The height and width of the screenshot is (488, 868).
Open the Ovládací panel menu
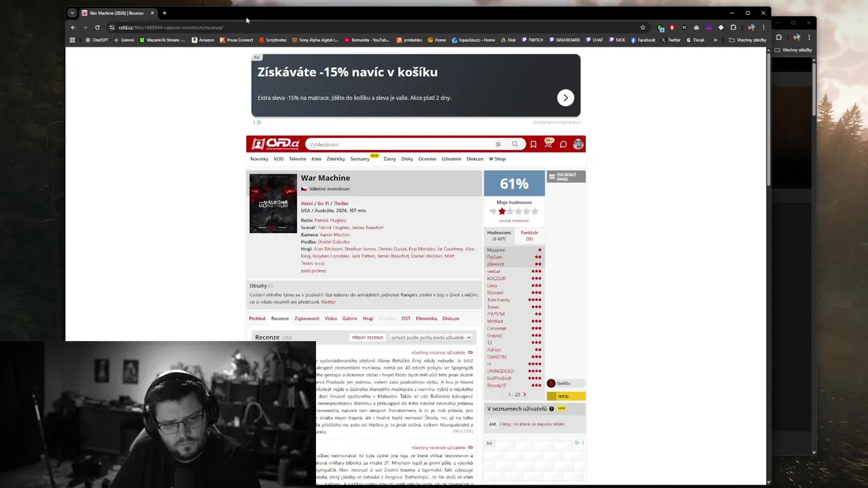(x=566, y=176)
